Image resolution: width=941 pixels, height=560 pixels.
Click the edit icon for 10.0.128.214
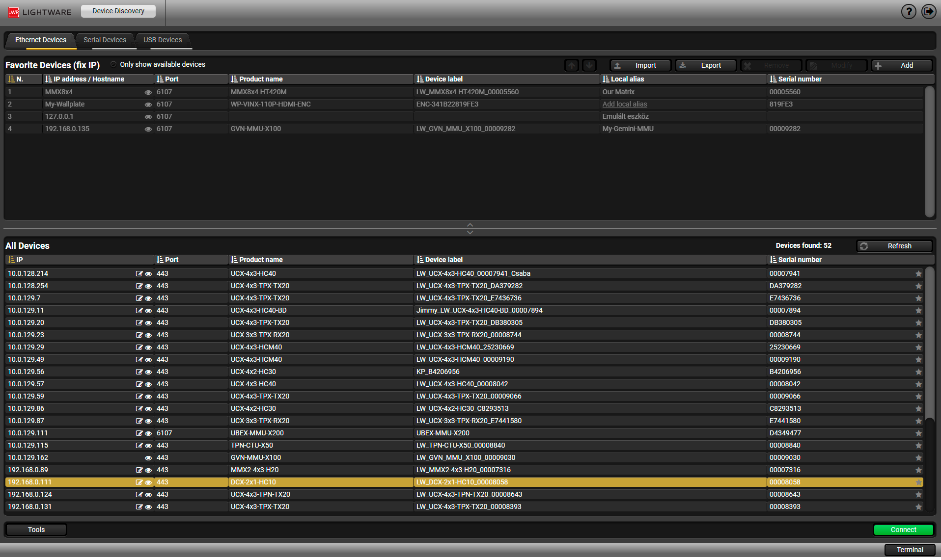[x=139, y=274]
